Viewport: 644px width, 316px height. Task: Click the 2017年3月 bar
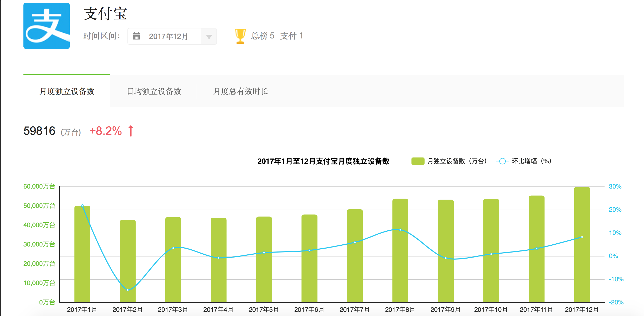tap(173, 260)
